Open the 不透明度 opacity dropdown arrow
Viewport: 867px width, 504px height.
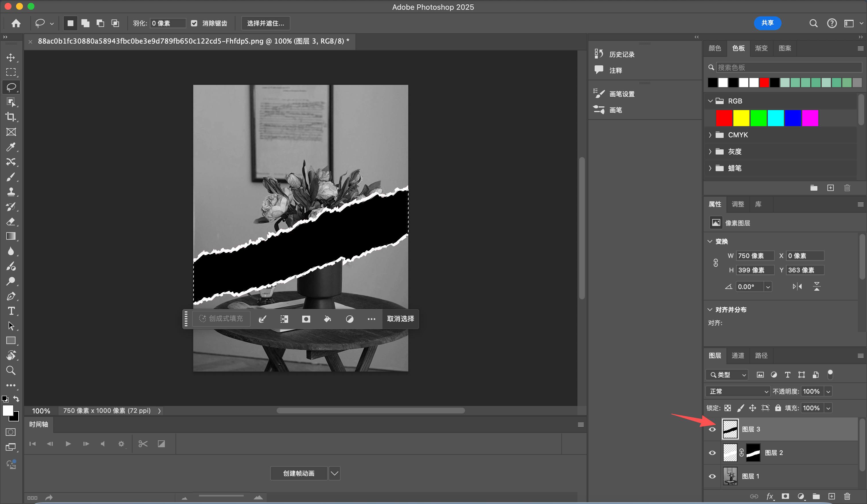pos(828,392)
